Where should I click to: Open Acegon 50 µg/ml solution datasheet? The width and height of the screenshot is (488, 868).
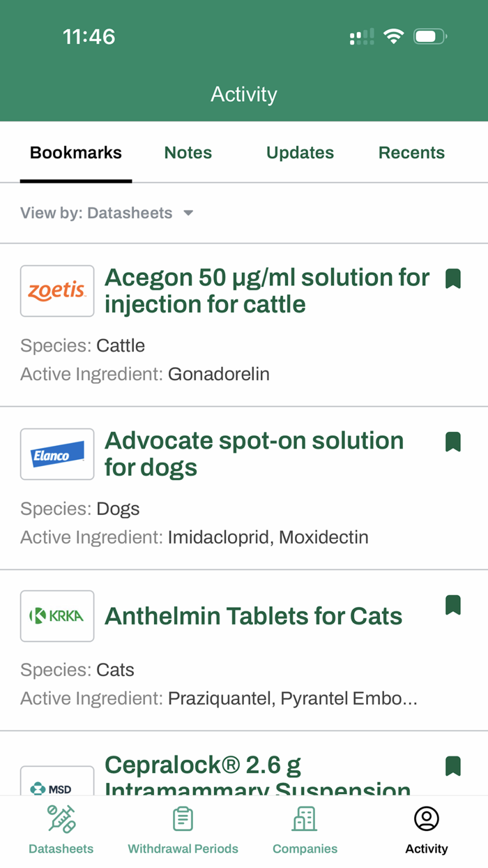pyautogui.click(x=267, y=291)
